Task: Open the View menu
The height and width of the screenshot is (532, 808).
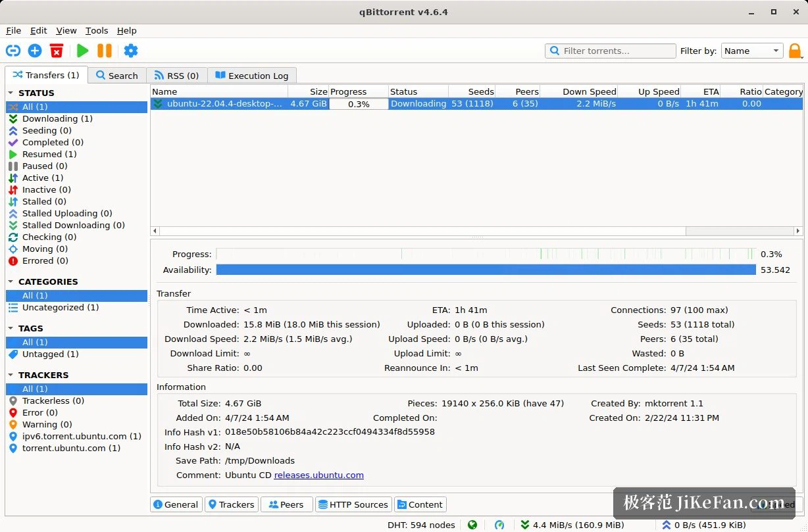Action: [x=66, y=30]
